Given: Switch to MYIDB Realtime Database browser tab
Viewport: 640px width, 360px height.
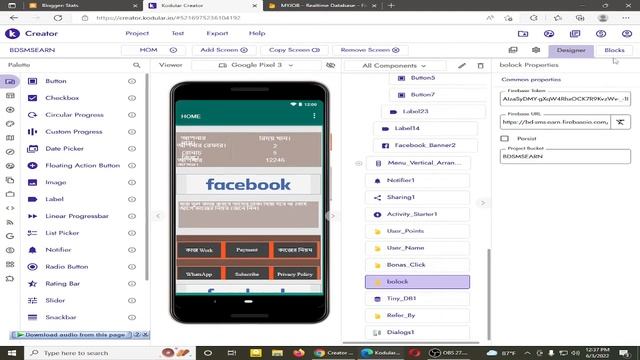Looking at the screenshot, I should click(322, 5).
